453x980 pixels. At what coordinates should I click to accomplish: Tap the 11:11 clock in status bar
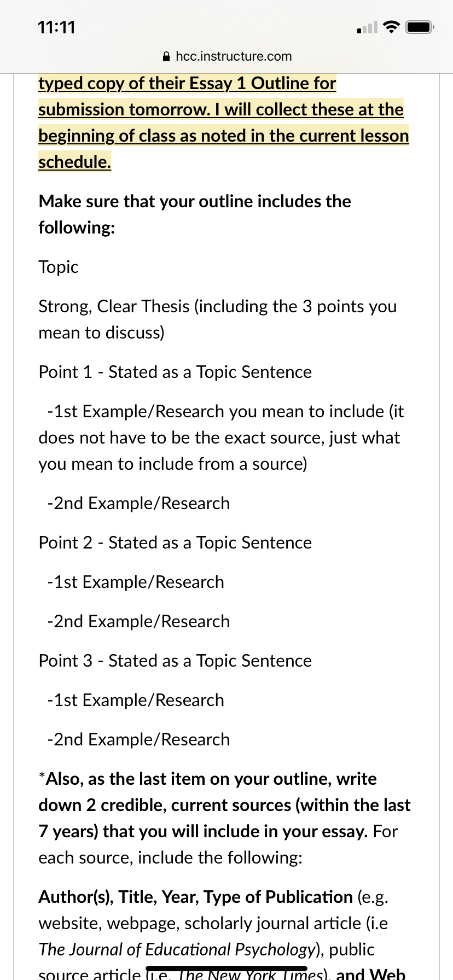pos(56,27)
